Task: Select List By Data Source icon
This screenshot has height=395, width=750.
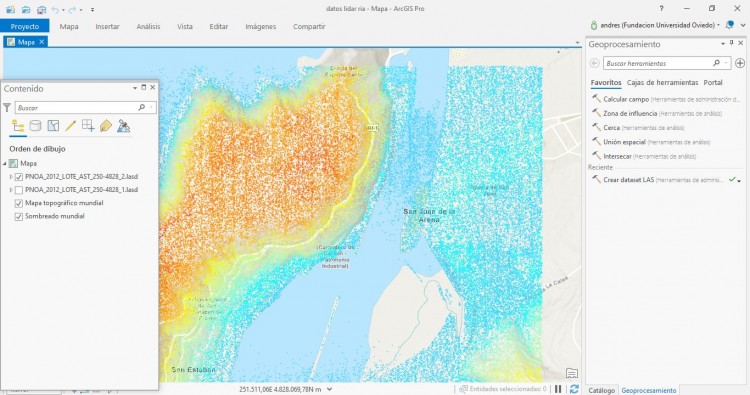Action: 35,126
